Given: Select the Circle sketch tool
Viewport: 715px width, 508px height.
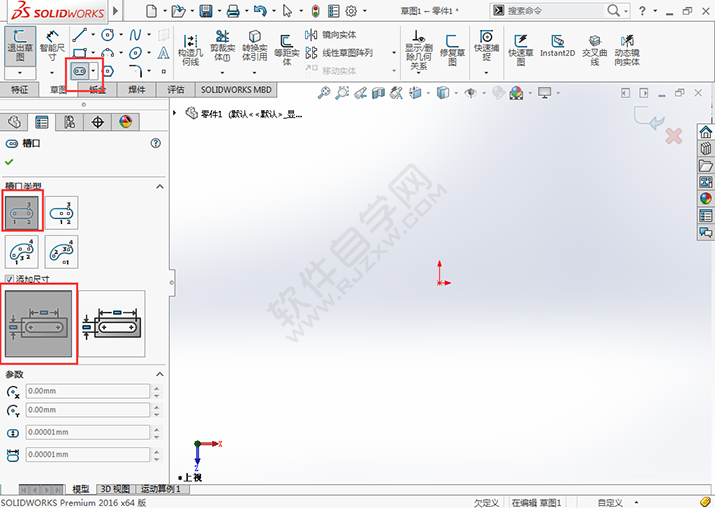Looking at the screenshot, I should point(108,35).
